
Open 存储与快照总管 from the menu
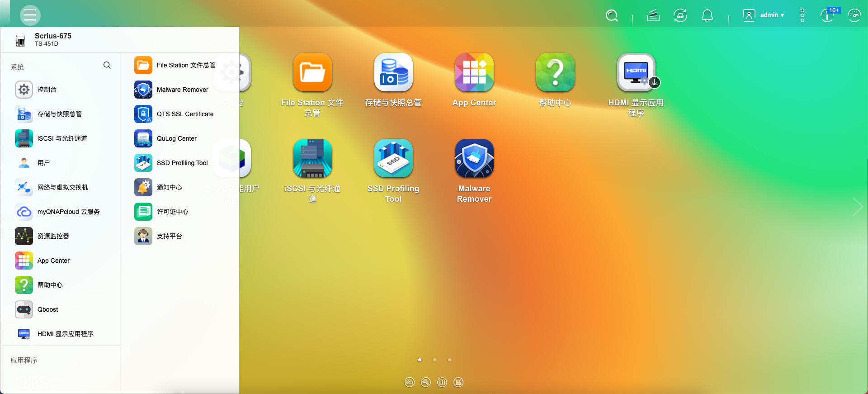point(60,114)
